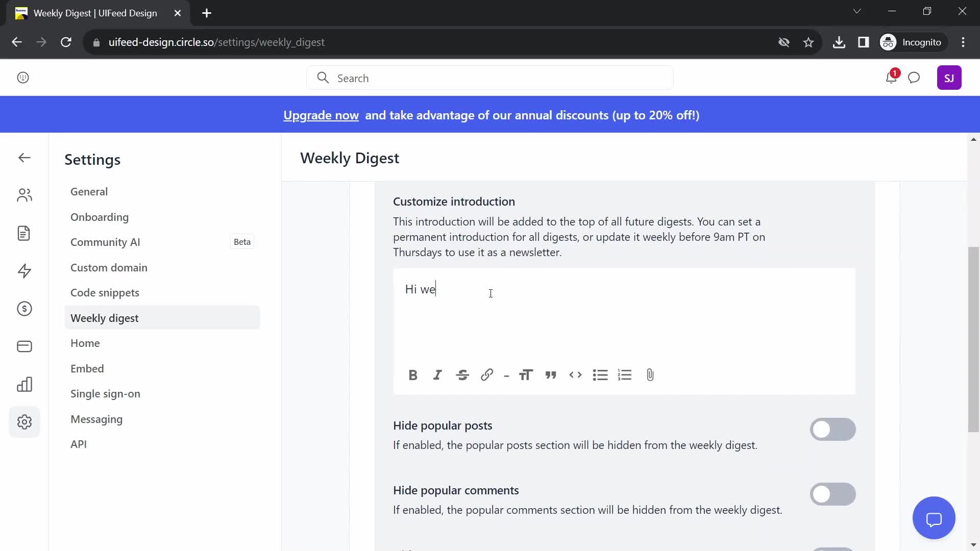This screenshot has height=551, width=980.
Task: Select Weekly digest settings menu item
Action: [104, 317]
